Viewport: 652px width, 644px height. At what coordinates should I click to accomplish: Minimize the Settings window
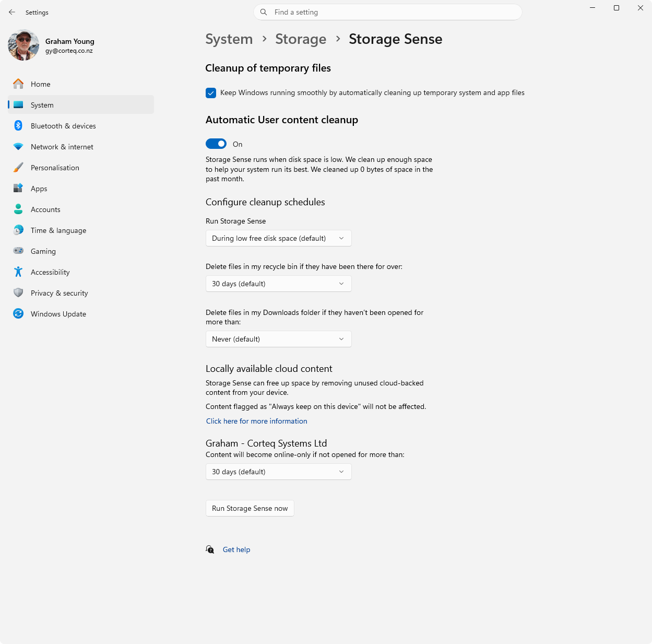tap(592, 8)
